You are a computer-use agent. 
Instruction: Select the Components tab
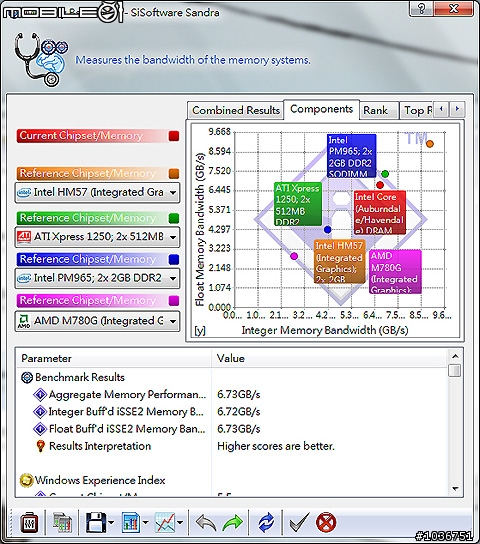pos(322,109)
